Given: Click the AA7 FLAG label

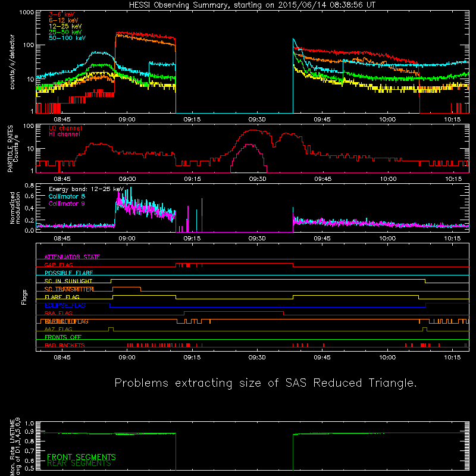Looking at the screenshot, I should click(x=58, y=329).
